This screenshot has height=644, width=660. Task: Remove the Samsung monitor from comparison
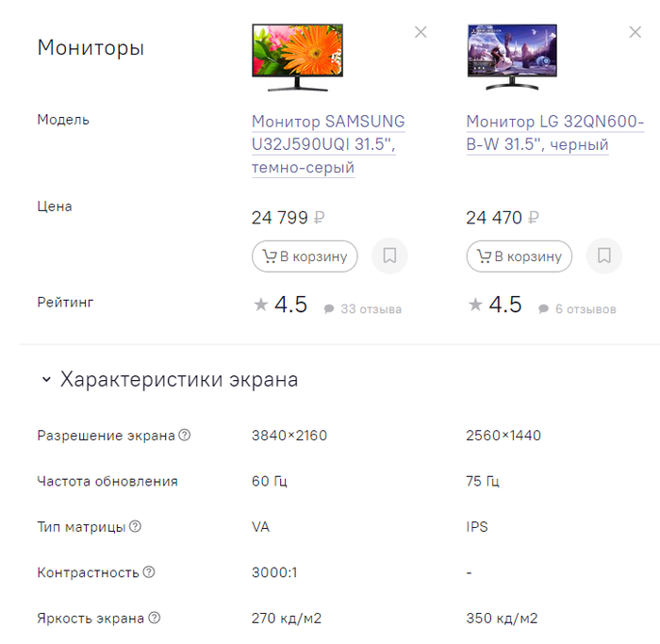pos(421,32)
